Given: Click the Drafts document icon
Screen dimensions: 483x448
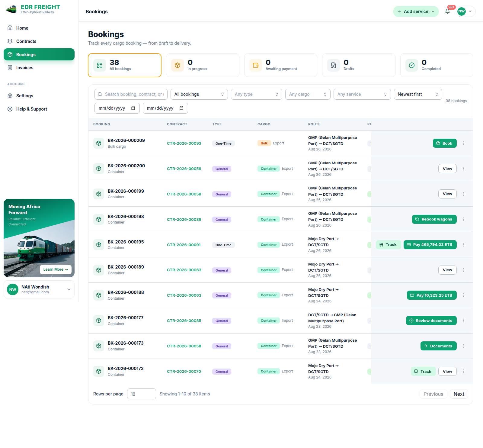Looking at the screenshot, I should [334, 65].
